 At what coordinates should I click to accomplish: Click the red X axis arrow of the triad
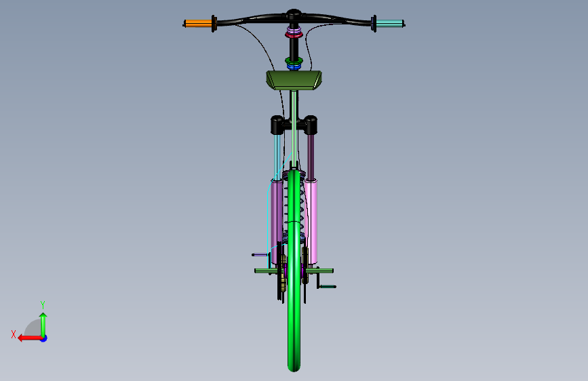point(29,338)
